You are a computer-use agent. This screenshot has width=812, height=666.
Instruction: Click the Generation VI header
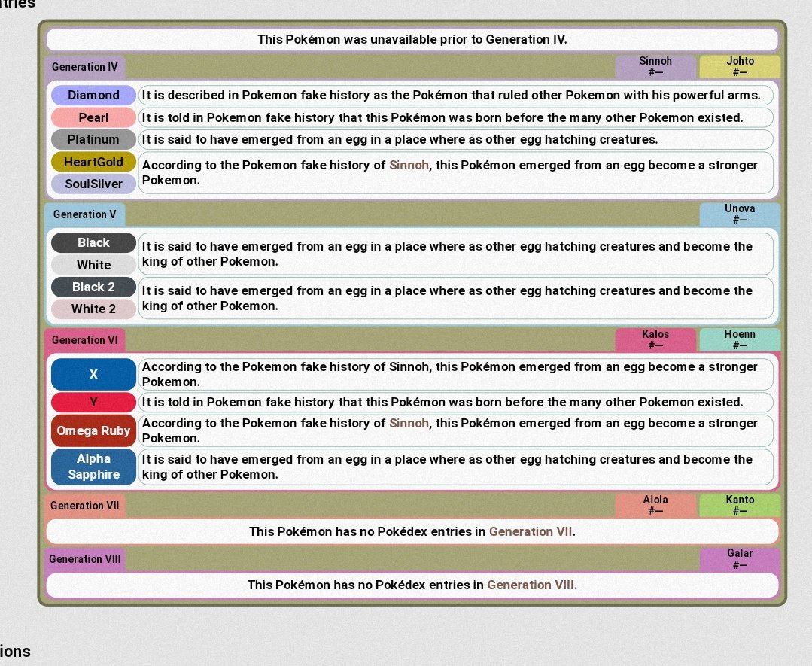(x=84, y=340)
